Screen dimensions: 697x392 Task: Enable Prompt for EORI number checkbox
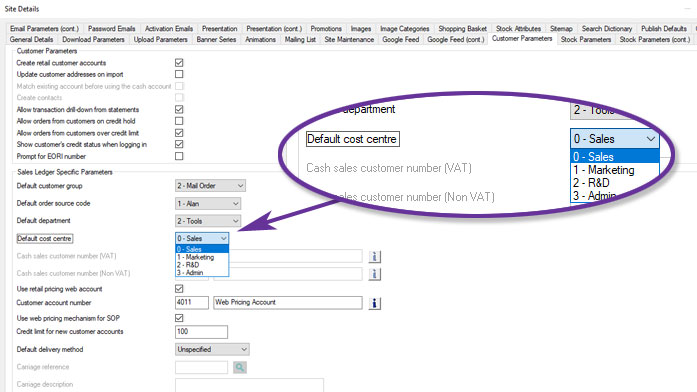point(179,156)
